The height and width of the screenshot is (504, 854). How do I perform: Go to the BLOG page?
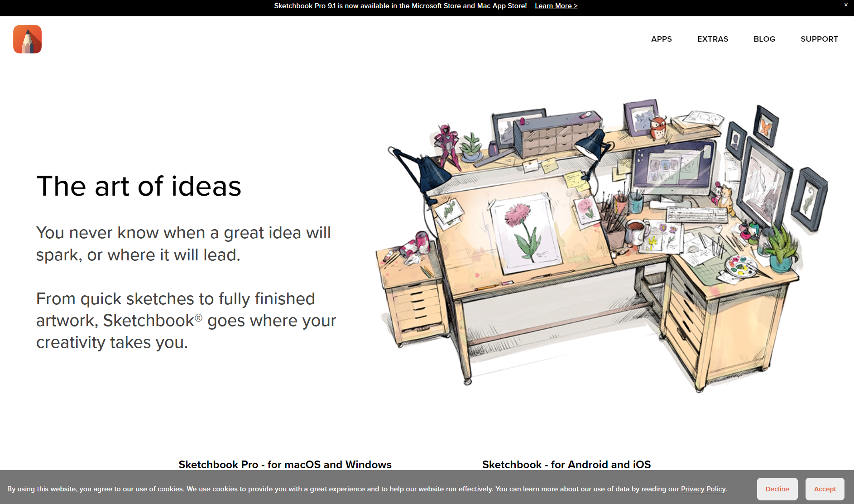coord(764,39)
